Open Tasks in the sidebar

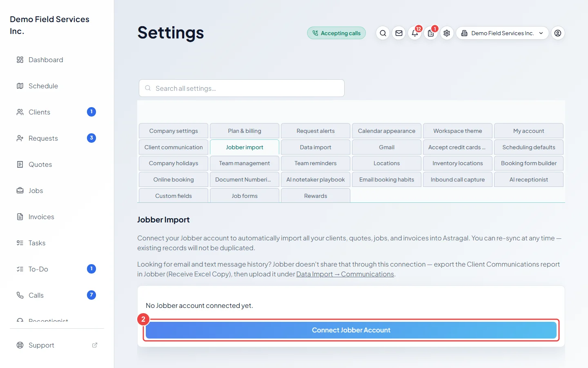[57, 243]
